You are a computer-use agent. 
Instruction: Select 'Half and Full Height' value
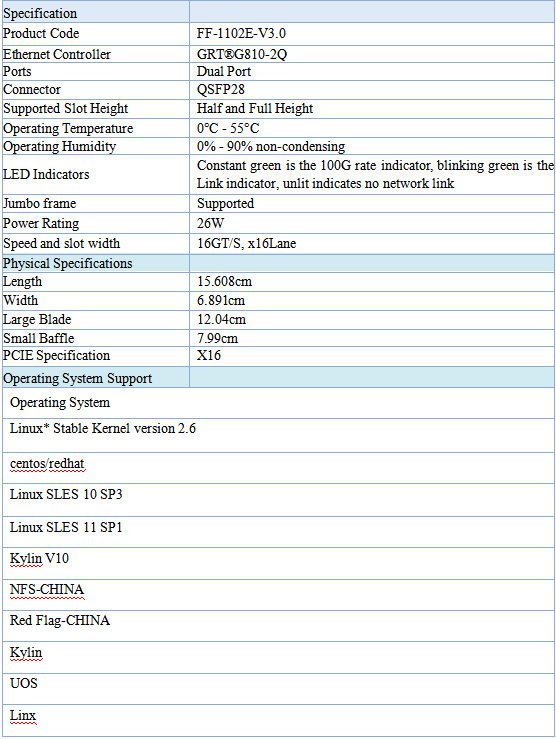tap(255, 108)
